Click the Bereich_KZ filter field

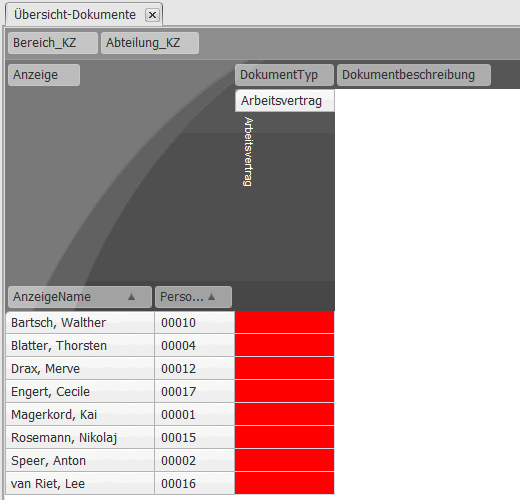point(53,43)
